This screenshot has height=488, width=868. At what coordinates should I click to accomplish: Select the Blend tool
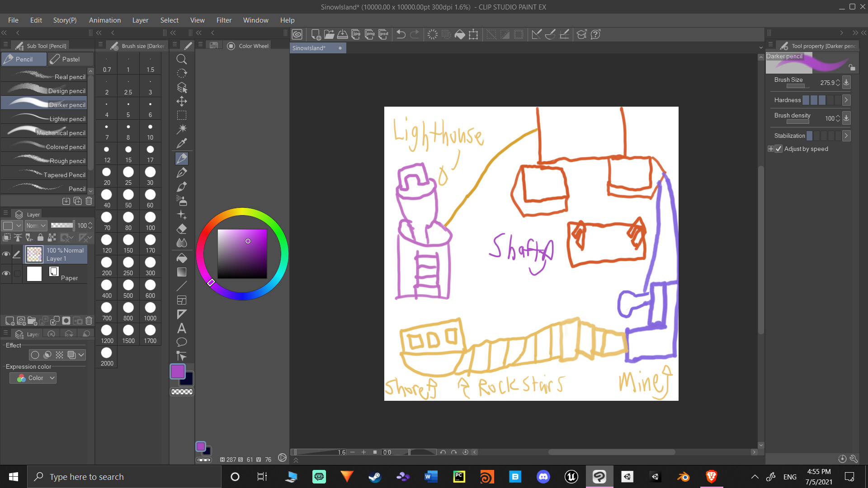pyautogui.click(x=182, y=243)
